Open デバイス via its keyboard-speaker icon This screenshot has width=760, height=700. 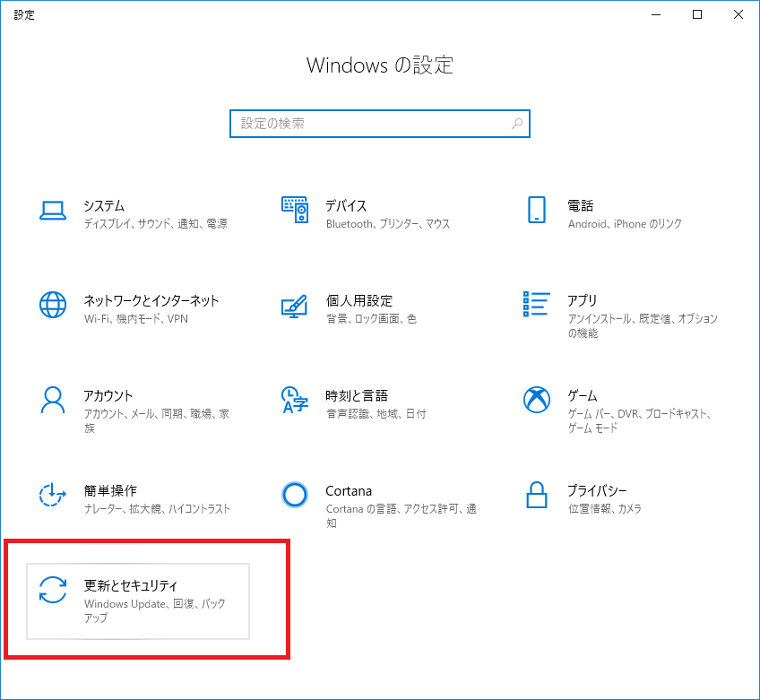295,210
